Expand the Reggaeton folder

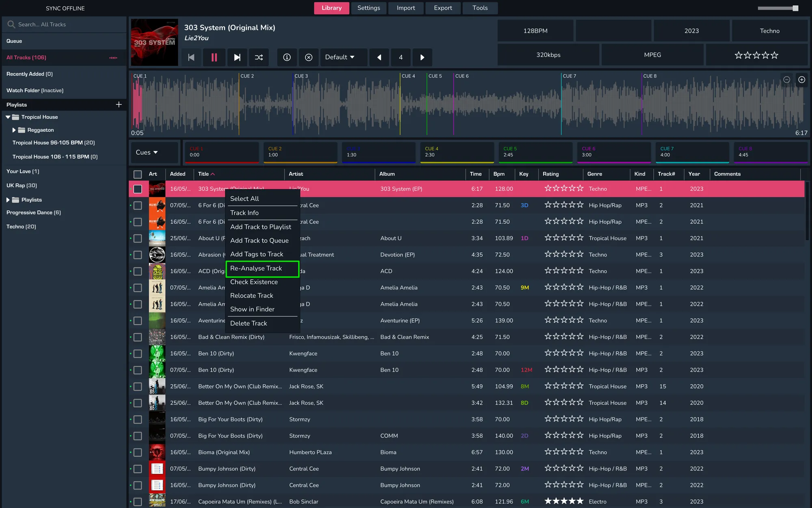[x=14, y=130]
